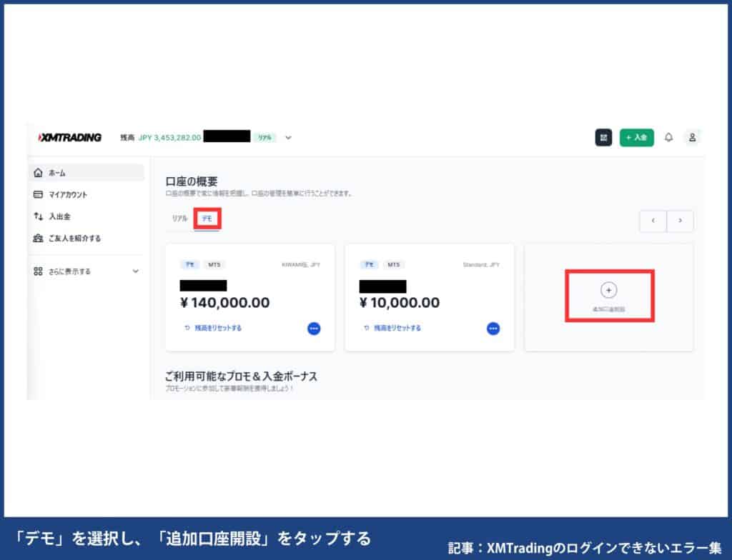Screen dimensions: 732x560
Task: Open more options on ¥140,000.00 account
Action: click(314, 329)
